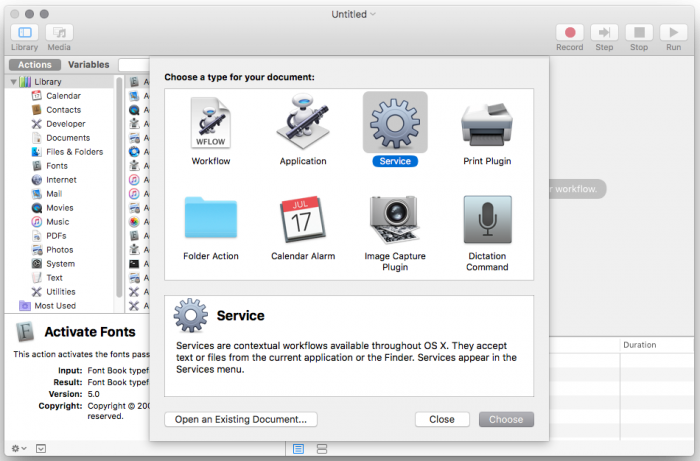Switch to the Variables tab
Viewport: 700px width, 461px height.
(x=88, y=65)
